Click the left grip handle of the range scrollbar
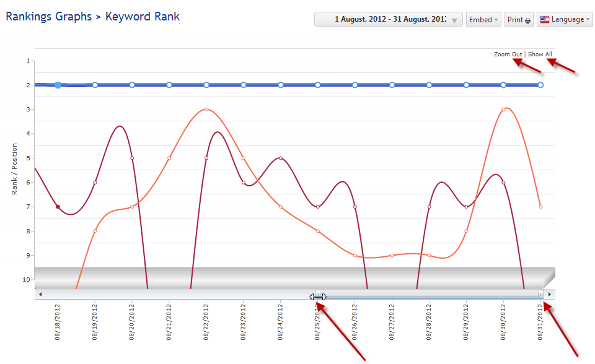 (x=318, y=295)
